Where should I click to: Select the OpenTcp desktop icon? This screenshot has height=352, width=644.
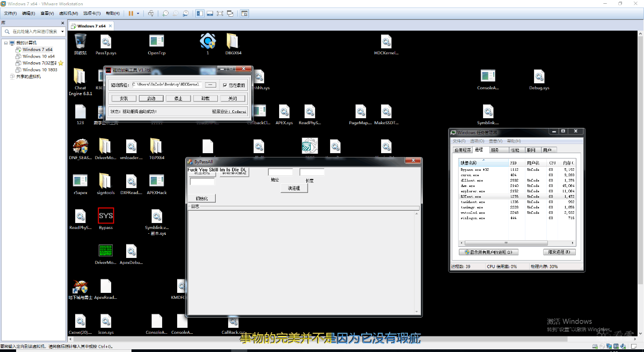coord(157,44)
